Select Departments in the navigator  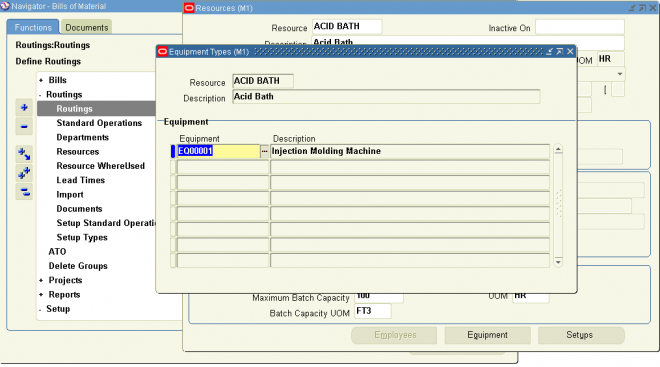[82, 137]
